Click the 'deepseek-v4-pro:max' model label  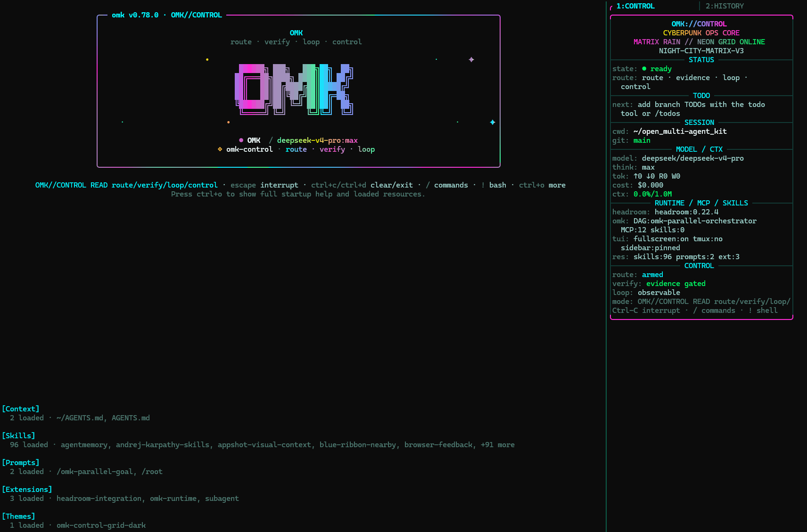(x=317, y=140)
